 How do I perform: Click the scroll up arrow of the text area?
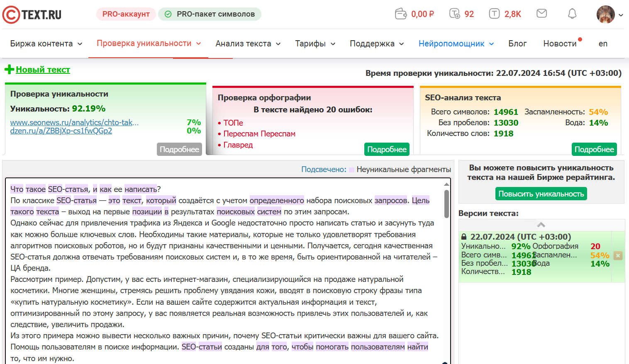tap(446, 184)
